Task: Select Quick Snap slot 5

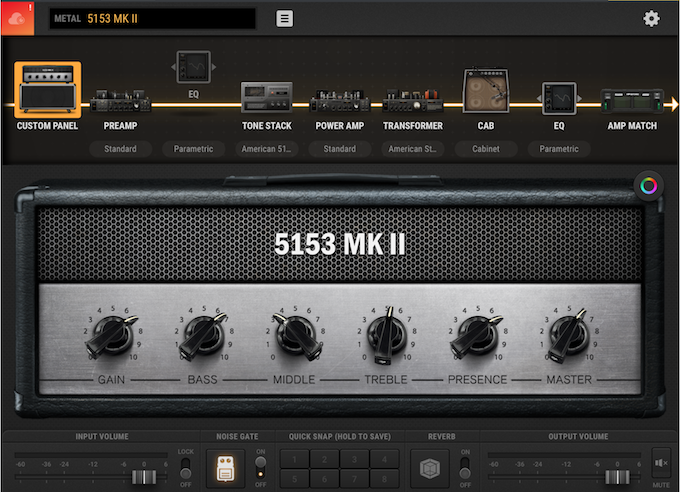Action: point(294,479)
